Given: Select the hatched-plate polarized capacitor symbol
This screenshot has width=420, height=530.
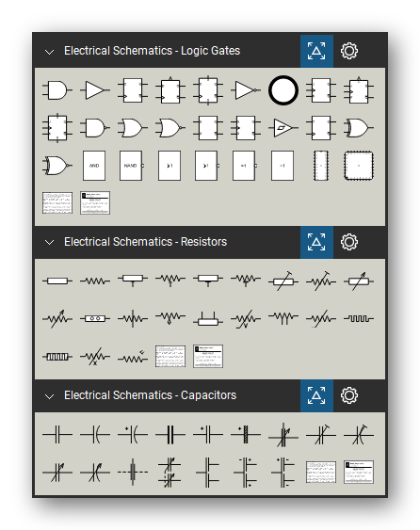Looking at the screenshot, I should [x=246, y=434].
